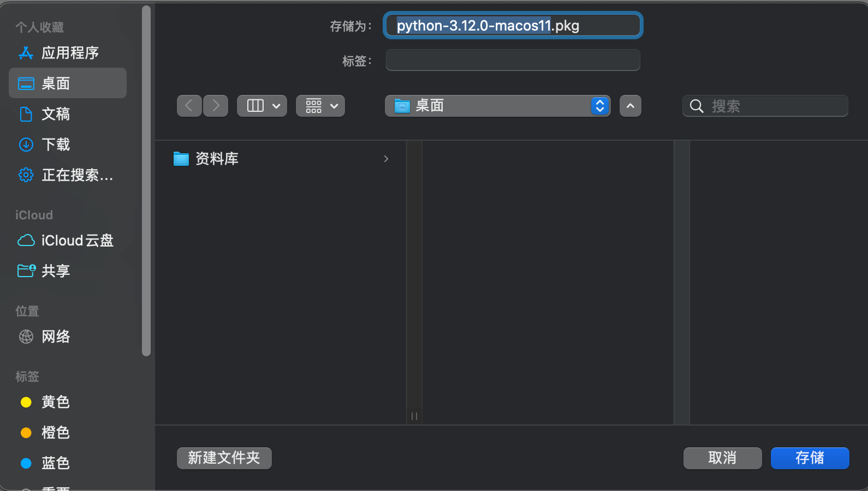Viewport: 868px width, 491px height.
Task: Open the 网络 location
Action: tap(56, 337)
